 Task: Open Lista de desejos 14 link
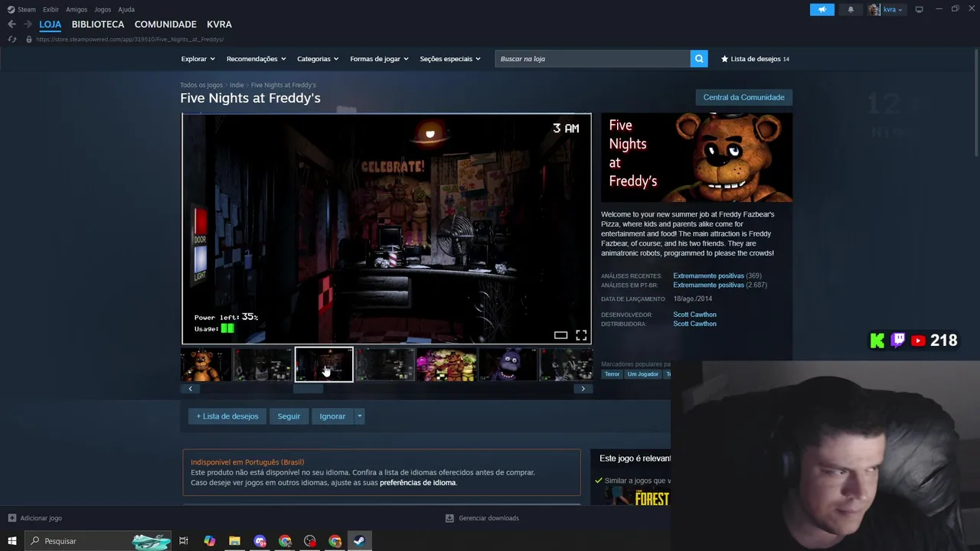(755, 59)
